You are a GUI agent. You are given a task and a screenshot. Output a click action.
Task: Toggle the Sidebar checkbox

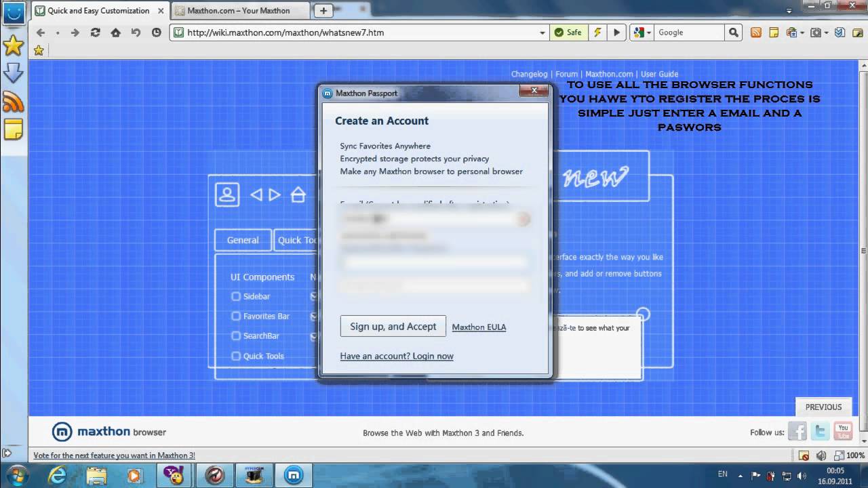point(236,296)
